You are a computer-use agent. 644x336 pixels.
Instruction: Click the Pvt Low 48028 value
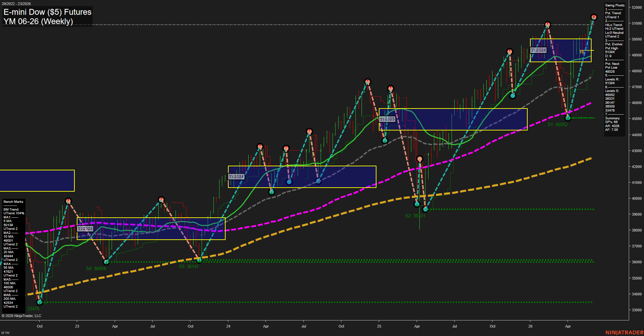611,70
